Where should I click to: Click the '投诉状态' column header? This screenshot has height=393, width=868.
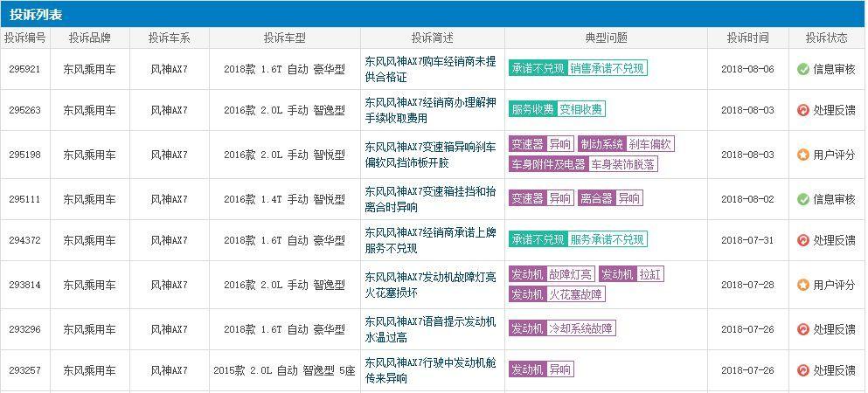click(827, 38)
